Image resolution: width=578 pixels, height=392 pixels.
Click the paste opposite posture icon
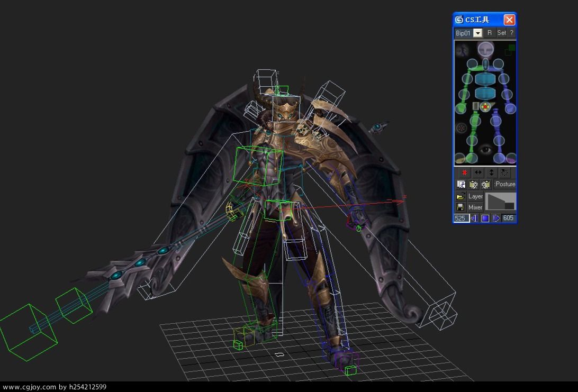(486, 184)
